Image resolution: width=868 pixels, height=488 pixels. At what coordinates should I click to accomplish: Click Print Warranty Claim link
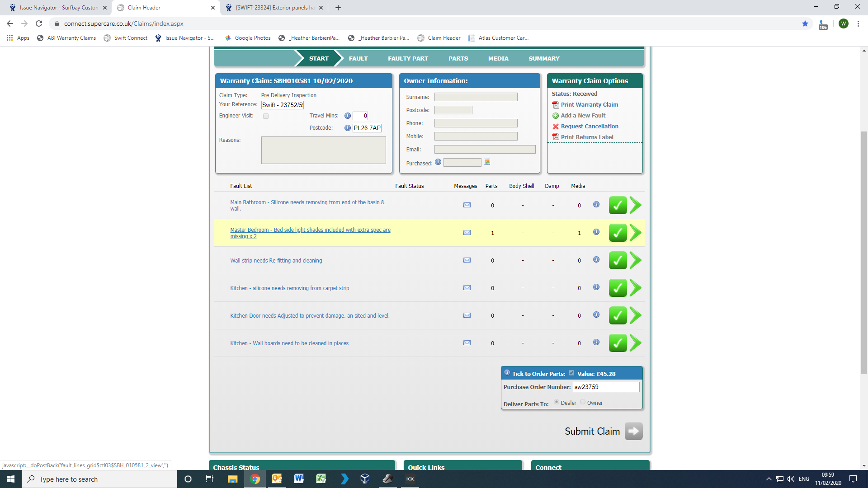click(589, 105)
